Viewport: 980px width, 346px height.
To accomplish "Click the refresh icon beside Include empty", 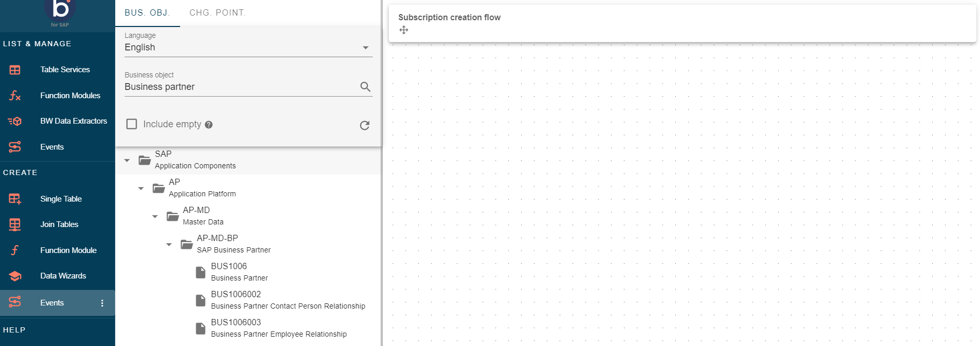I will (x=365, y=125).
